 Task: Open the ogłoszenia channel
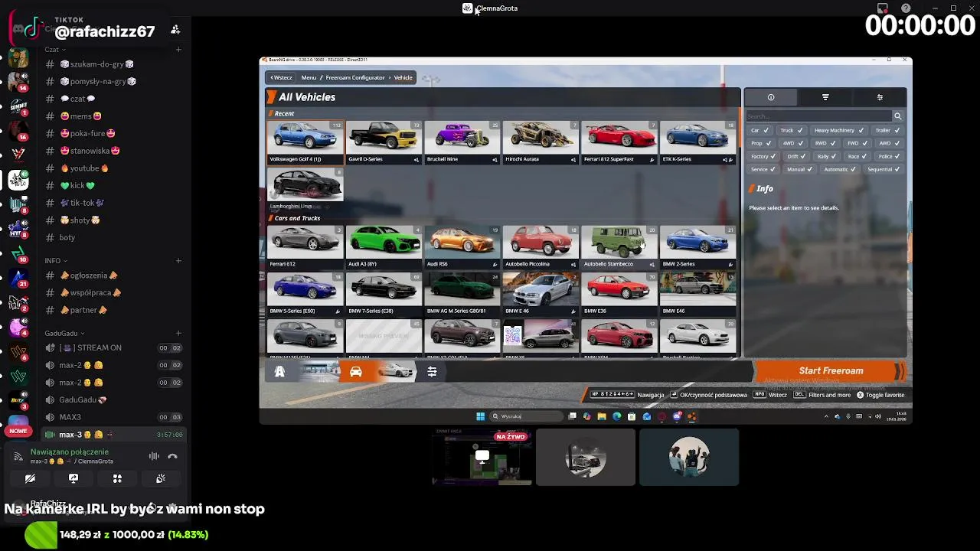(88, 275)
